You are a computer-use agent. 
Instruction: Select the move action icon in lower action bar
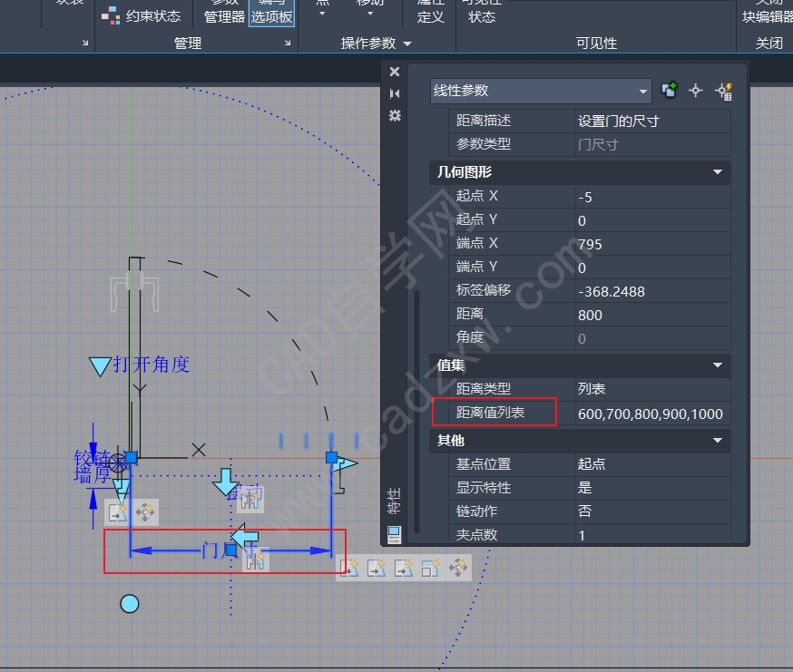tap(457, 568)
